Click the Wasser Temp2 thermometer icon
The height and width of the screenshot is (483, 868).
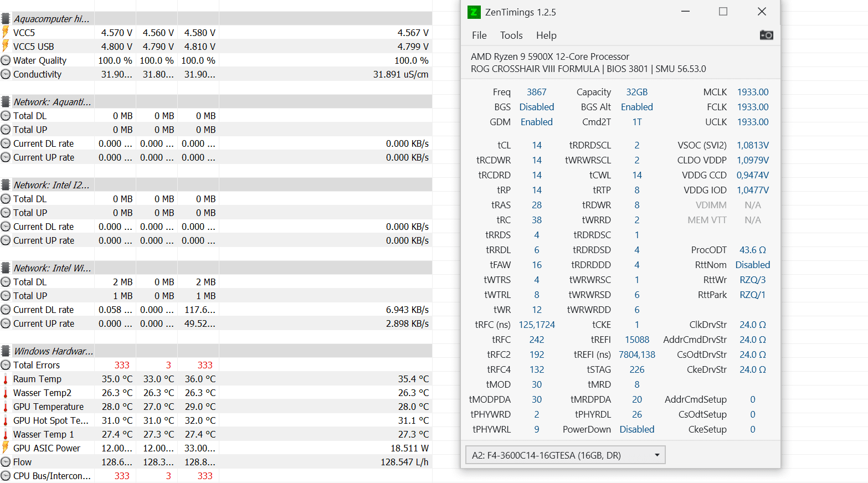pos(6,393)
